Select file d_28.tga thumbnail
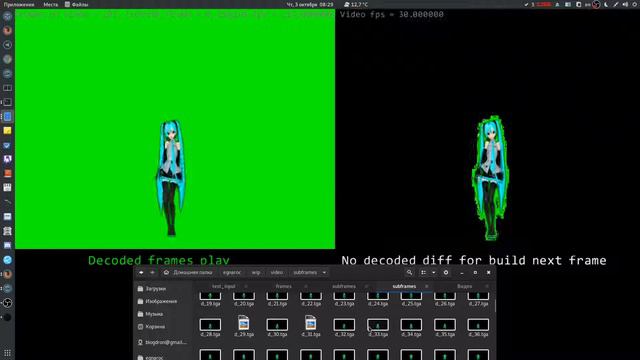The height and width of the screenshot is (360, 640). 210,325
